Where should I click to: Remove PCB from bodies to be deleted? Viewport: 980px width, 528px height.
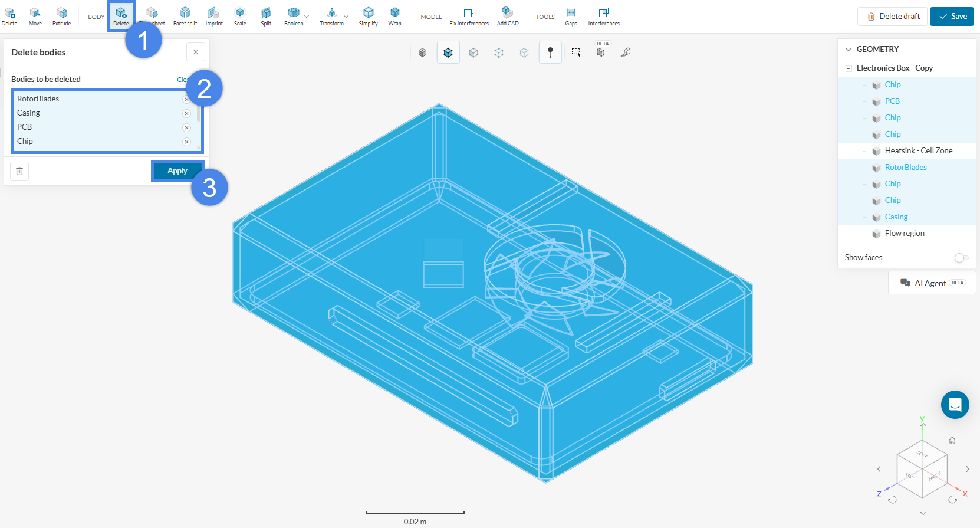[186, 127]
